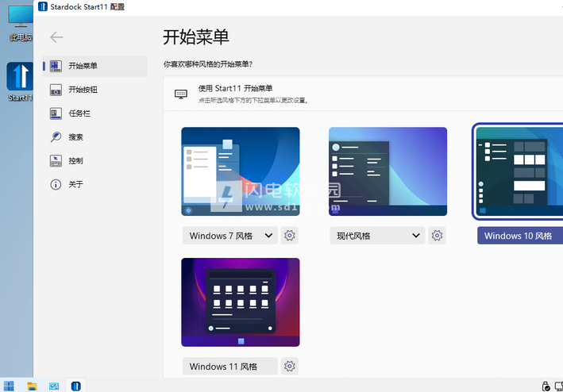Click the Start11 taskbar icon
This screenshot has height=392, width=563.
(75, 386)
